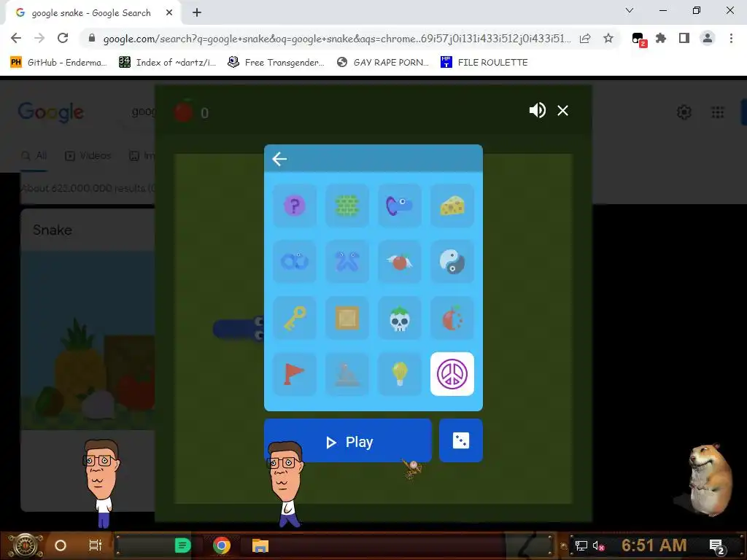The height and width of the screenshot is (560, 747).
Task: Open the Chrome three-dot menu
Action: click(731, 38)
